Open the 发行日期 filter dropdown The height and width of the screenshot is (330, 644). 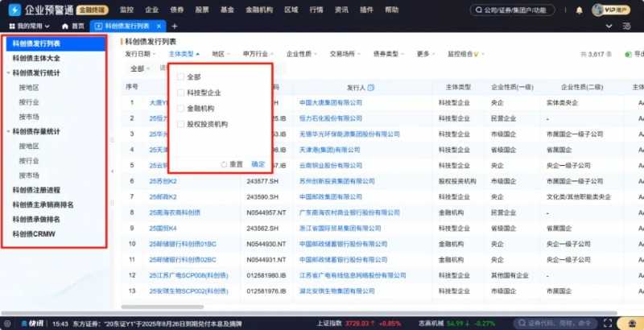pos(142,54)
